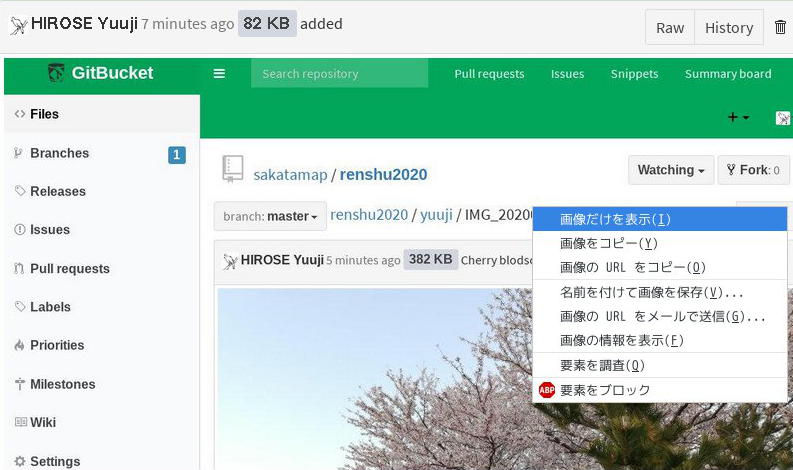Image resolution: width=793 pixels, height=470 pixels.
Task: Click the trash delete icon
Action: 780,27
